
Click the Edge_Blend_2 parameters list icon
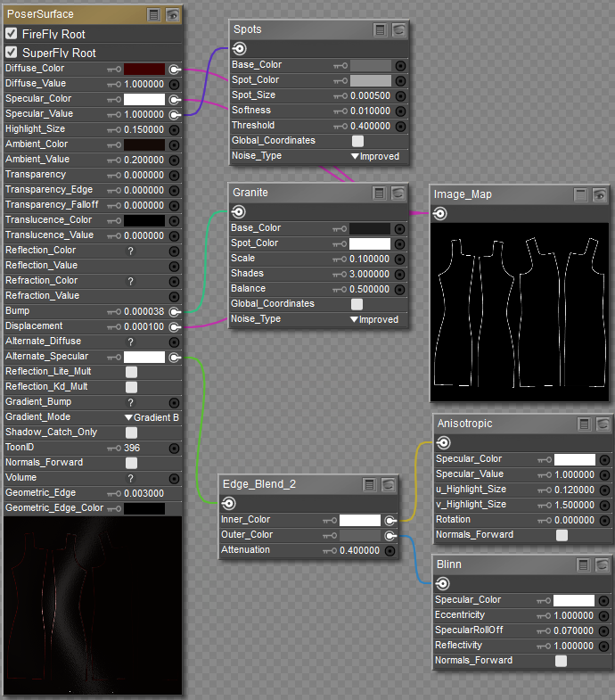point(371,484)
